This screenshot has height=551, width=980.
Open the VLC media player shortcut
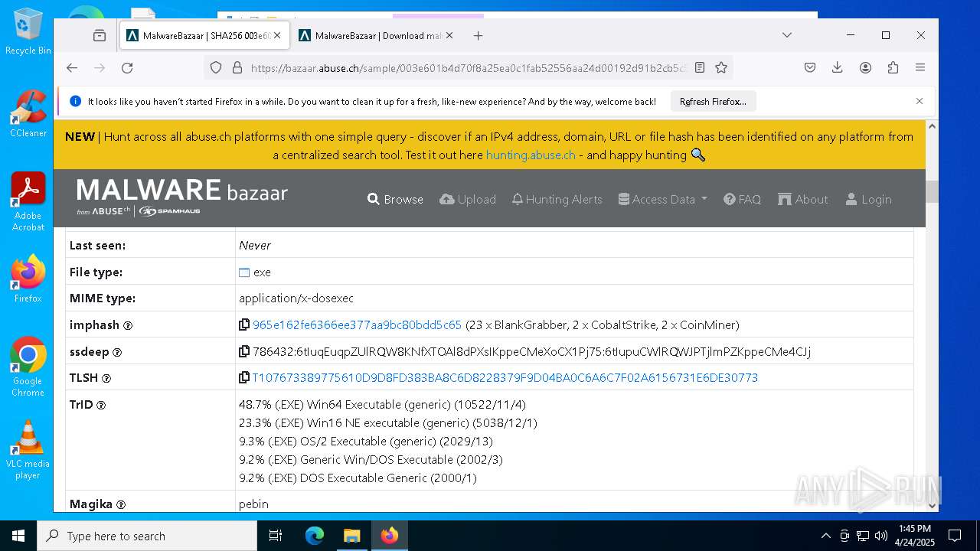[28, 450]
